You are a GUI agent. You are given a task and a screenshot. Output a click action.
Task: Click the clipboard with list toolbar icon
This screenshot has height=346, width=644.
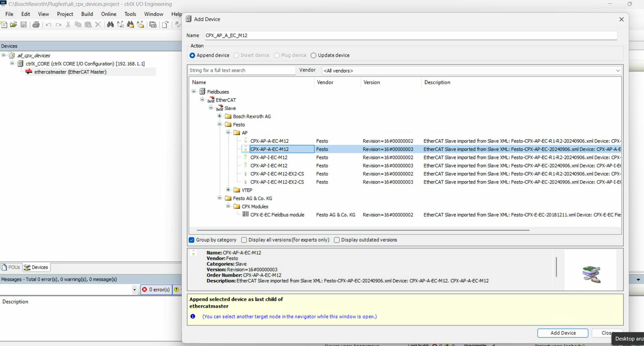coord(153,25)
